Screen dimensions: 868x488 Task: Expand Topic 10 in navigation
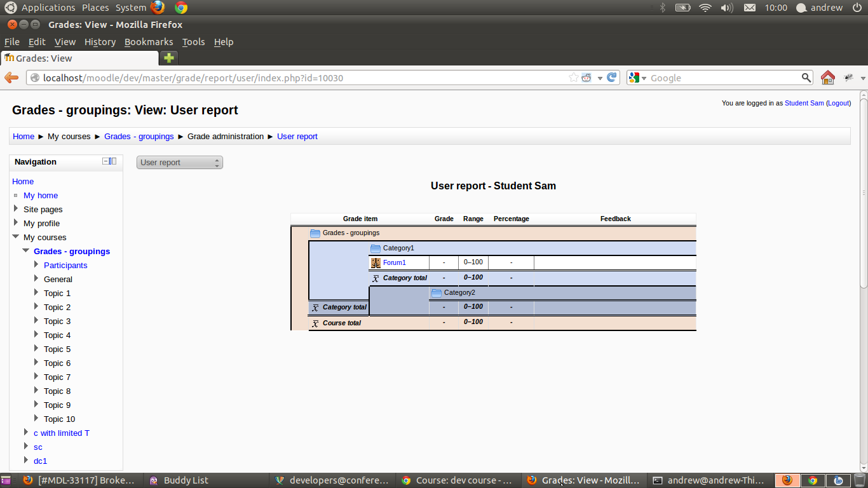pos(36,418)
